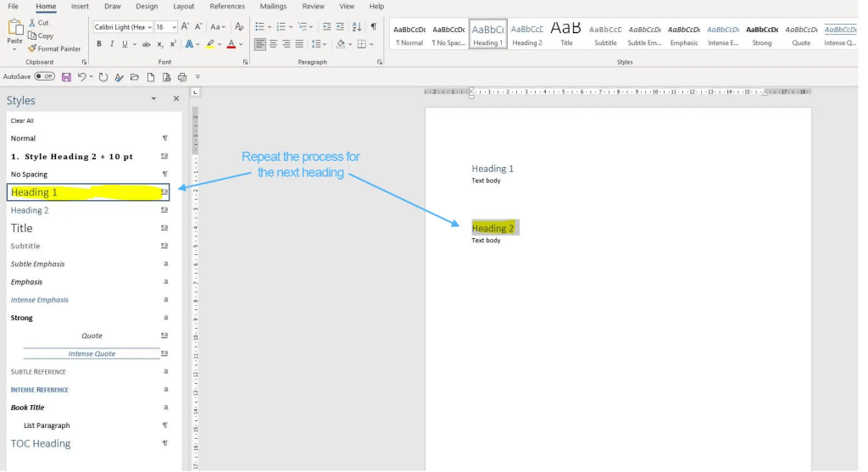The width and height of the screenshot is (868, 472).
Task: Switch to the Layout tab
Action: coord(183,6)
